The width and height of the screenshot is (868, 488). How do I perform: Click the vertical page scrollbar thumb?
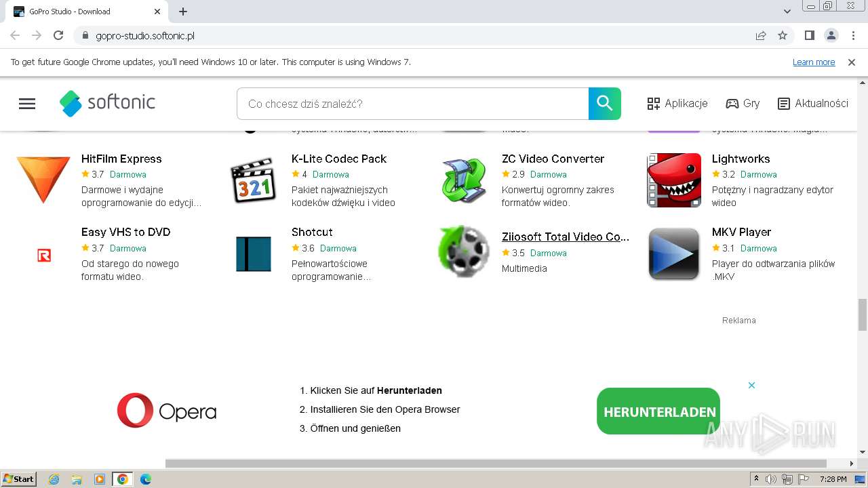click(862, 314)
